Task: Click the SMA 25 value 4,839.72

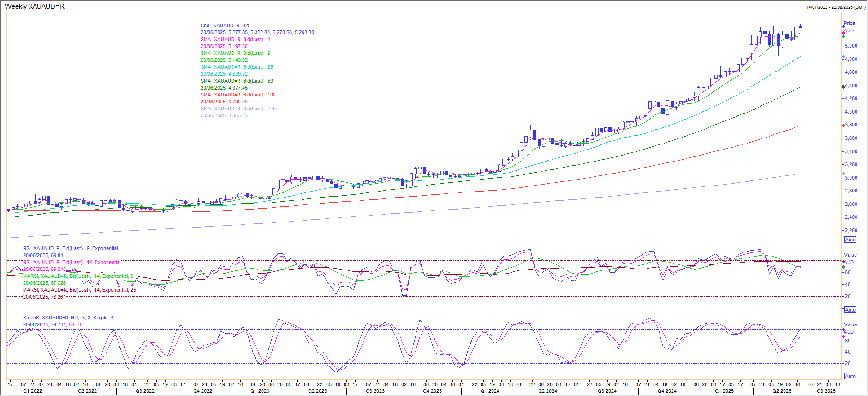Action: click(x=224, y=74)
